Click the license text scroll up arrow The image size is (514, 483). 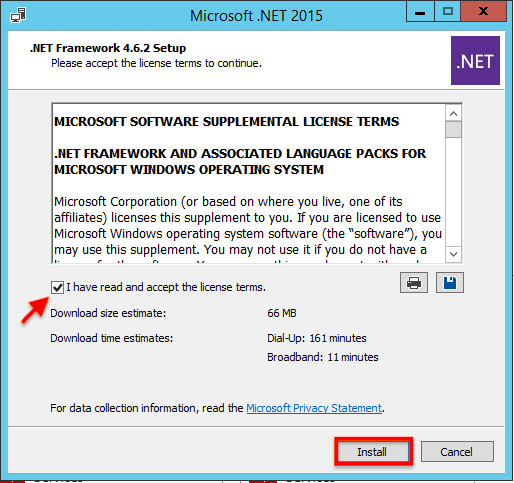click(453, 114)
